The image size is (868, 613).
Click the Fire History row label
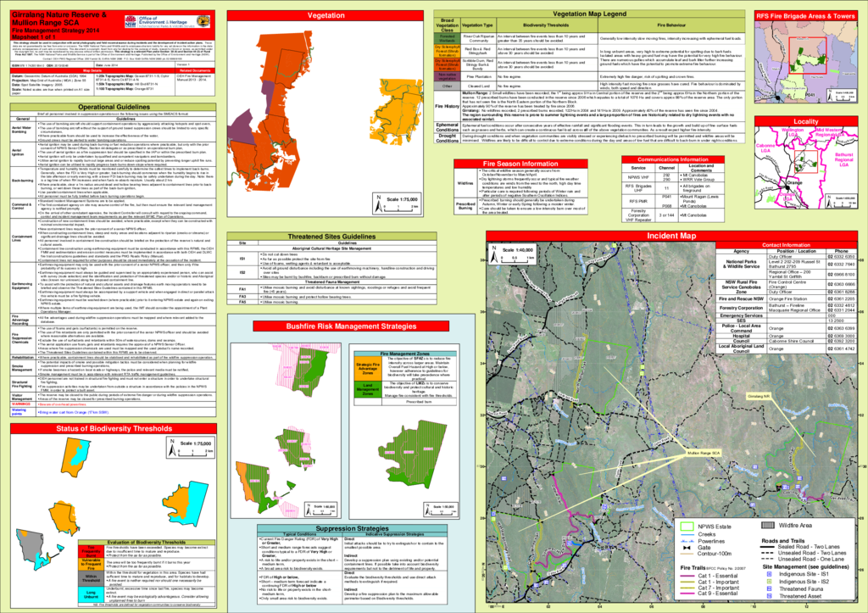447,106
